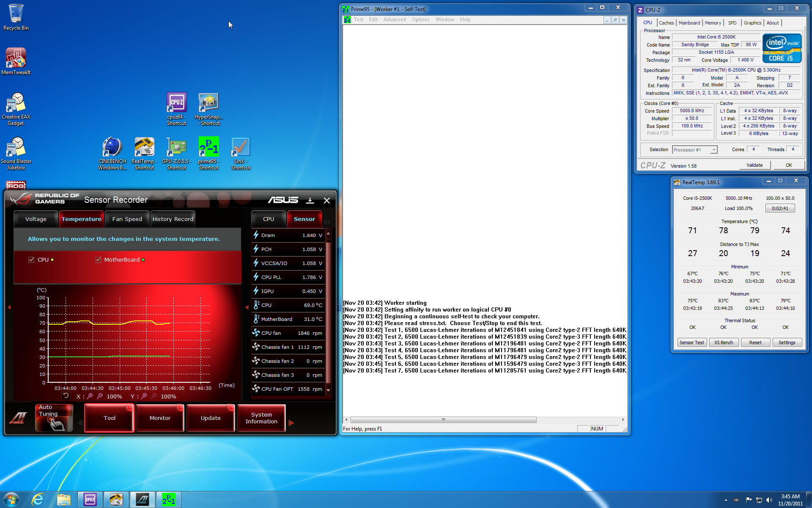Image resolution: width=812 pixels, height=508 pixels.
Task: Open System Information in AI Suite
Action: tap(261, 418)
